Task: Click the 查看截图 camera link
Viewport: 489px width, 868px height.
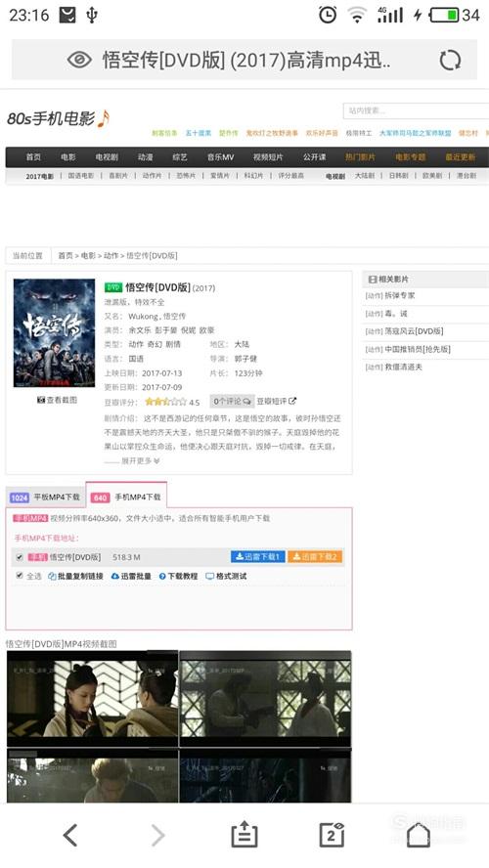Action: (x=57, y=400)
